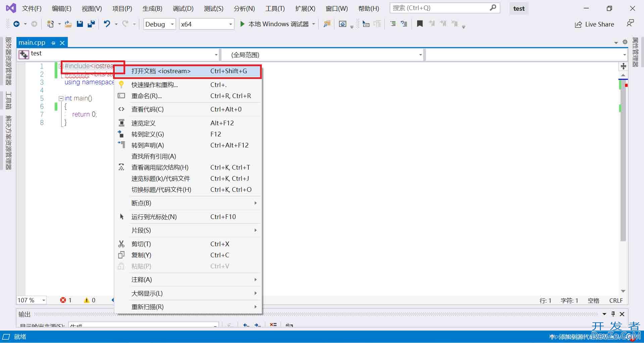Toggle pin on main.cpp tab
644x343 pixels.
click(x=53, y=43)
